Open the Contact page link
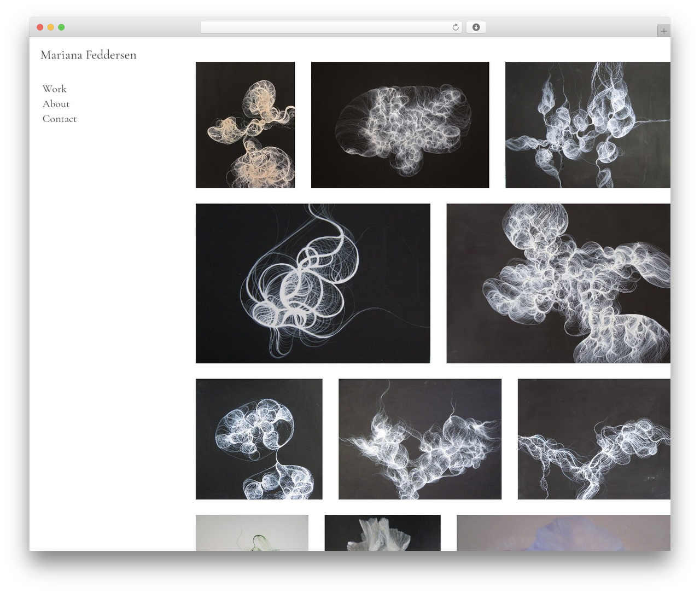Viewport: 700px width, 593px height. click(x=59, y=119)
